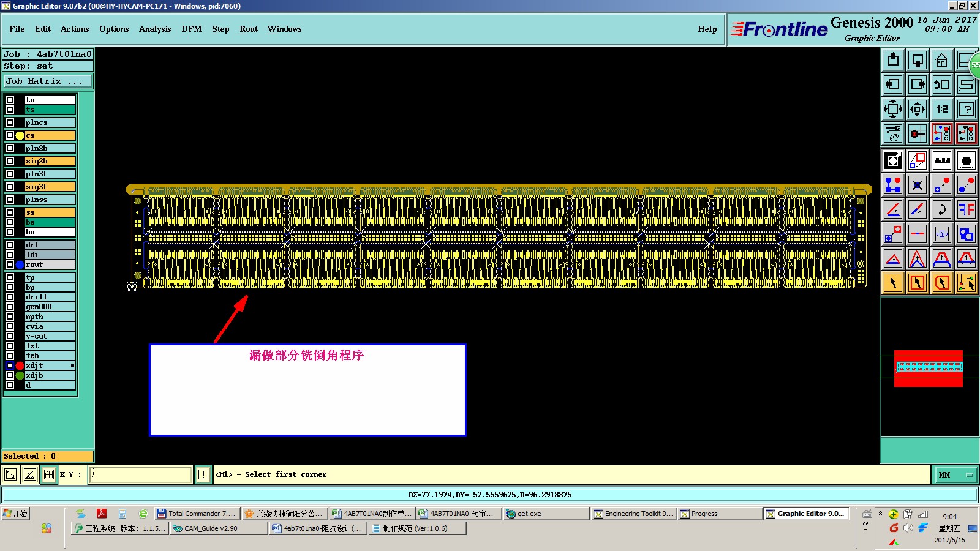Viewport: 980px width, 551px height.
Task: Click the blue-to-red squares copy icon
Action: tap(893, 234)
